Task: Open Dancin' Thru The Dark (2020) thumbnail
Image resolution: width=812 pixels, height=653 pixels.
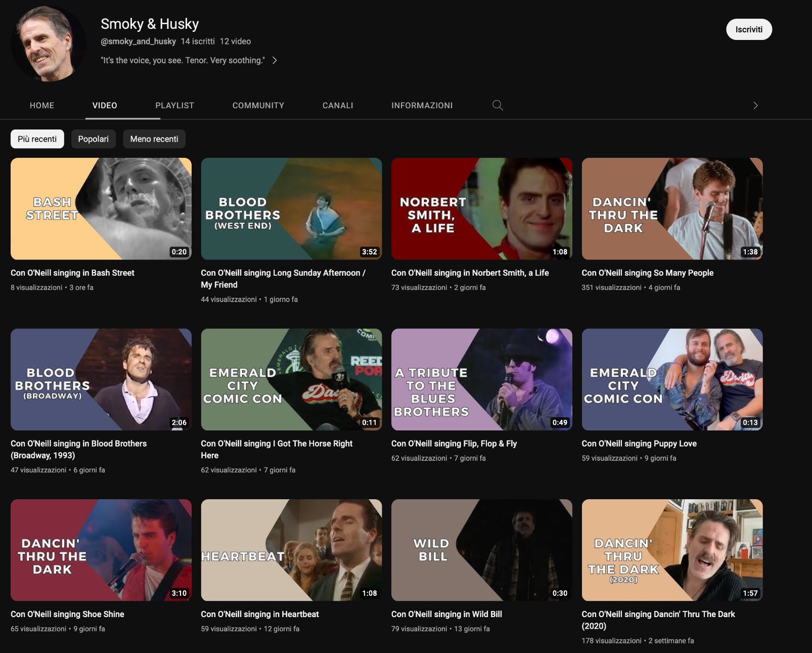Action: [672, 550]
